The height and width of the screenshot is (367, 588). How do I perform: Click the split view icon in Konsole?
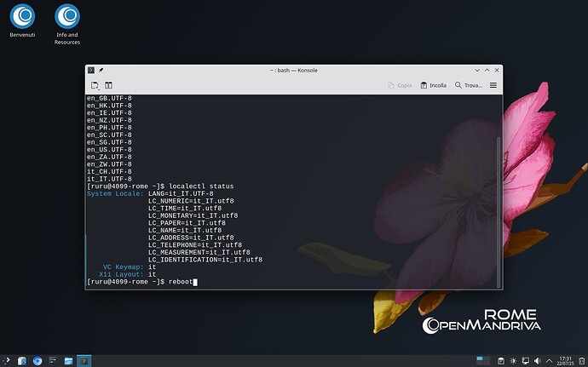tap(108, 85)
